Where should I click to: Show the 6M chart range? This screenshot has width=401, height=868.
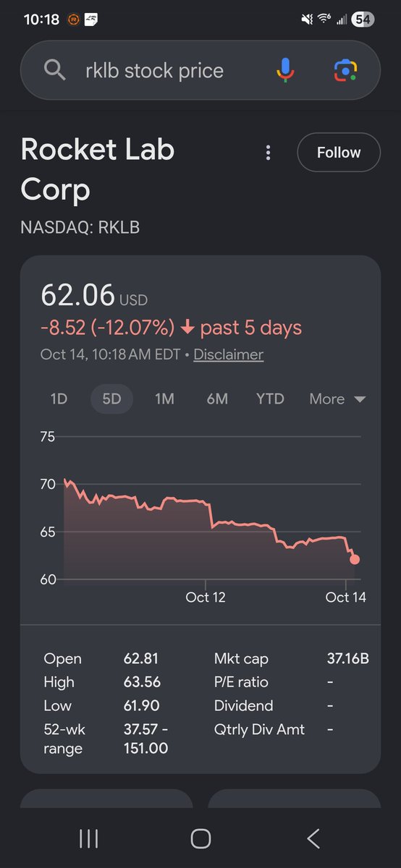click(x=217, y=399)
